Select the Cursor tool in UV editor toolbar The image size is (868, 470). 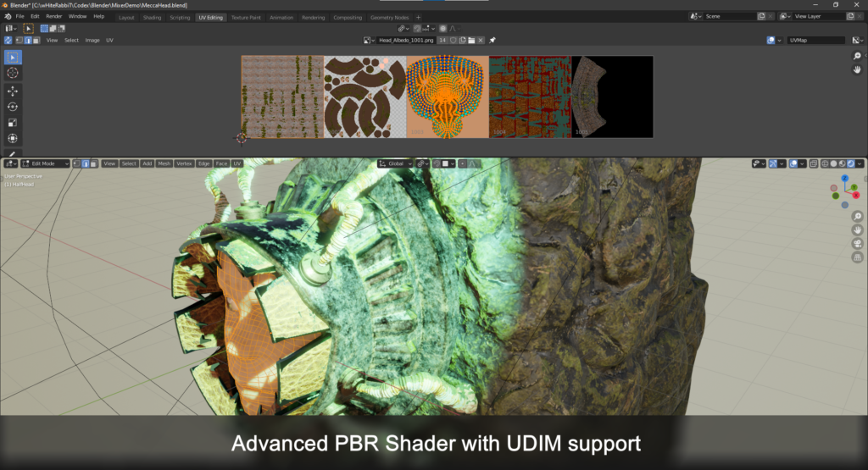(x=12, y=73)
